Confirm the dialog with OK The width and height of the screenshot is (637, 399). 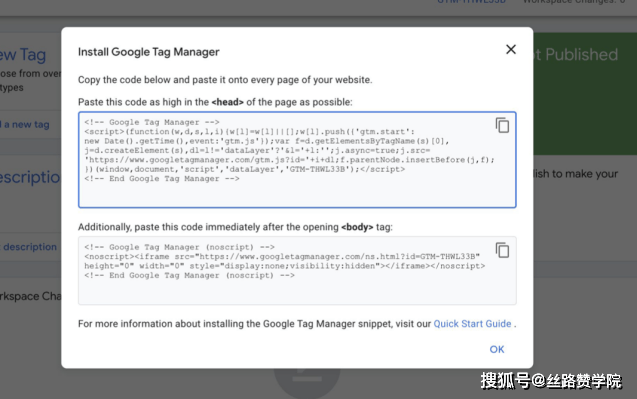click(496, 349)
